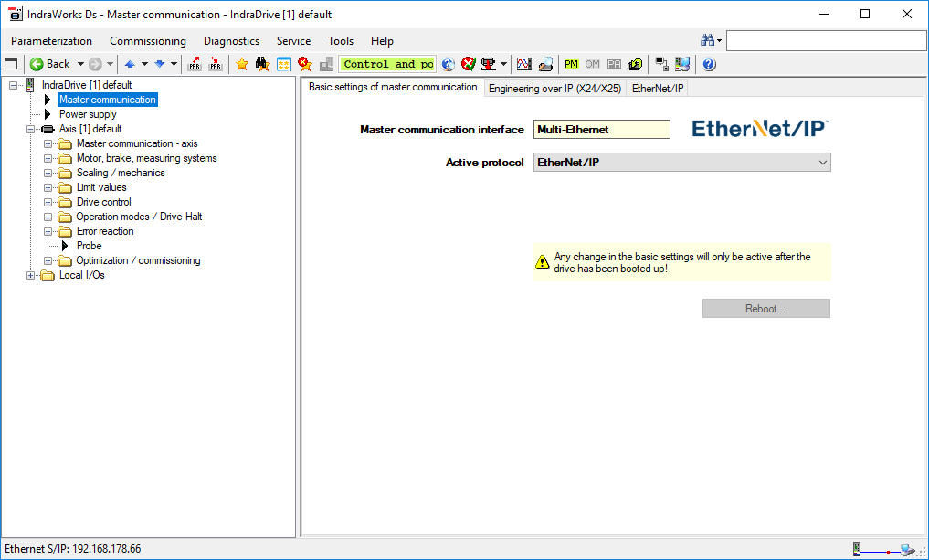Open dropdown next to blue down arrow
The image size is (929, 560).
[174, 64]
